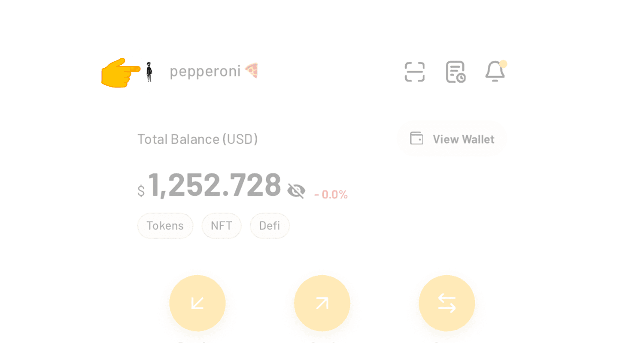This screenshot has width=644, height=343.
Task: Select the Defi filter chip
Action: (x=270, y=226)
